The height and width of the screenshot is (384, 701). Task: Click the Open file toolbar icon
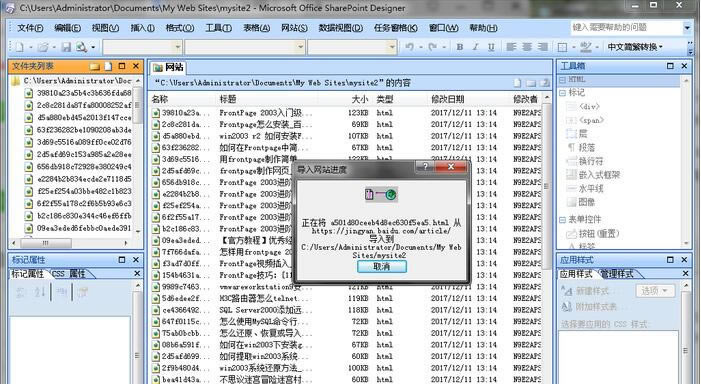[43, 47]
